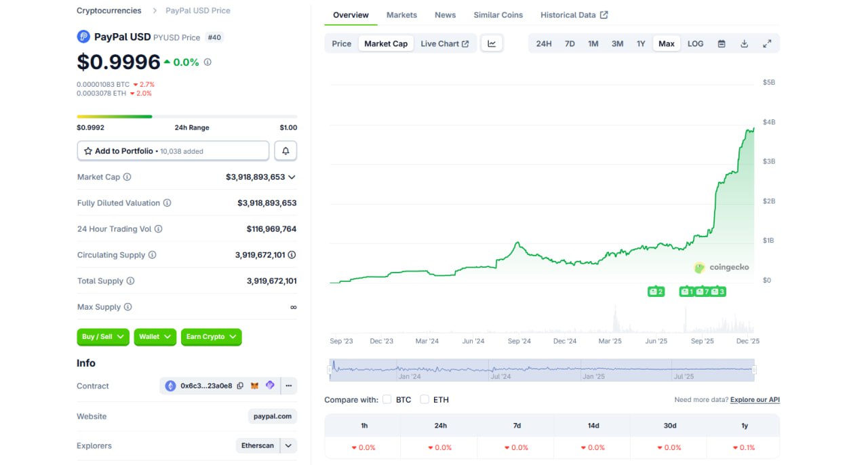
Task: Enable the BTC comparison checkbox
Action: tap(387, 399)
